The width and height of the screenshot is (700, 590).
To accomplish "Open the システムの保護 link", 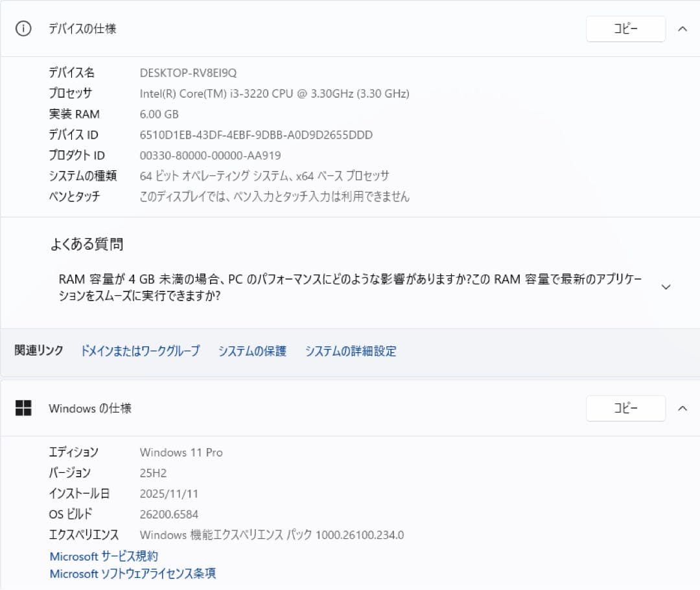I will point(251,350).
